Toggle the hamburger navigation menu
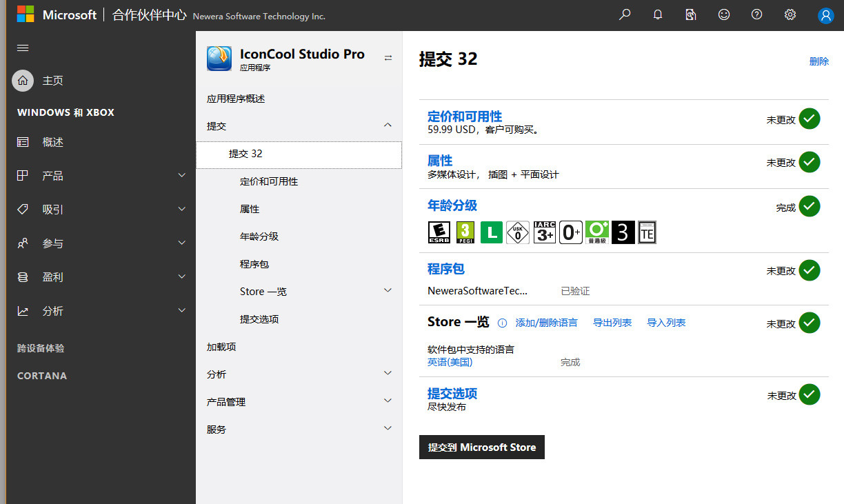Viewport: 844px width, 504px height. [x=23, y=48]
